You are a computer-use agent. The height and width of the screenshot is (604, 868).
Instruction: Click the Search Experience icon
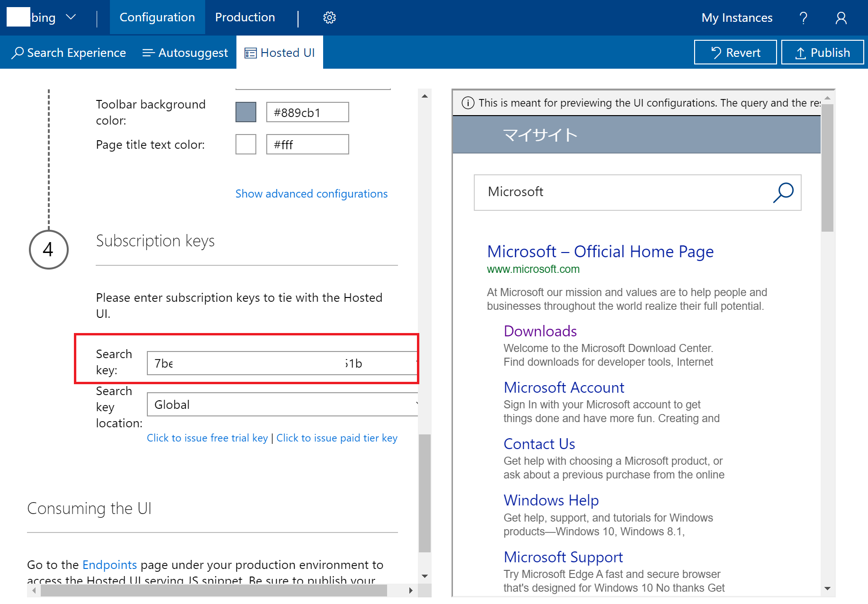(x=18, y=53)
